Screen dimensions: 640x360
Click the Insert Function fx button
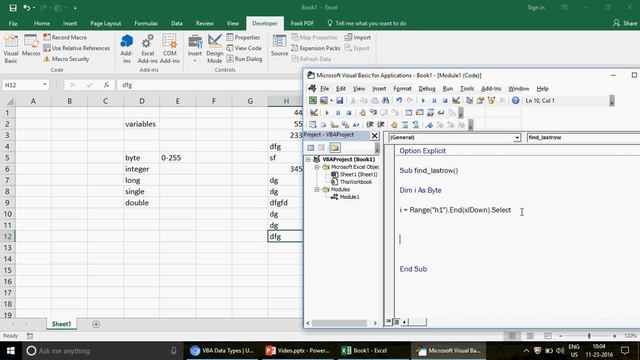[x=106, y=85]
